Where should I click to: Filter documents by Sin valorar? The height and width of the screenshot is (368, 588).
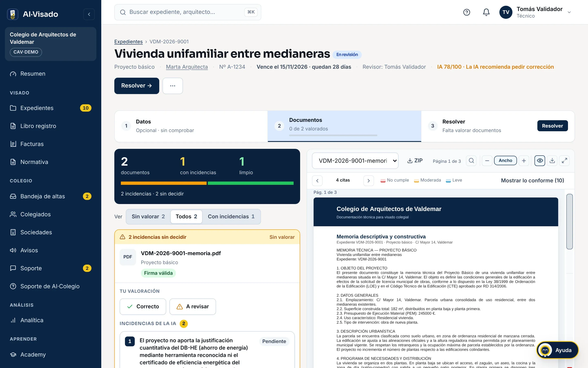click(x=148, y=217)
